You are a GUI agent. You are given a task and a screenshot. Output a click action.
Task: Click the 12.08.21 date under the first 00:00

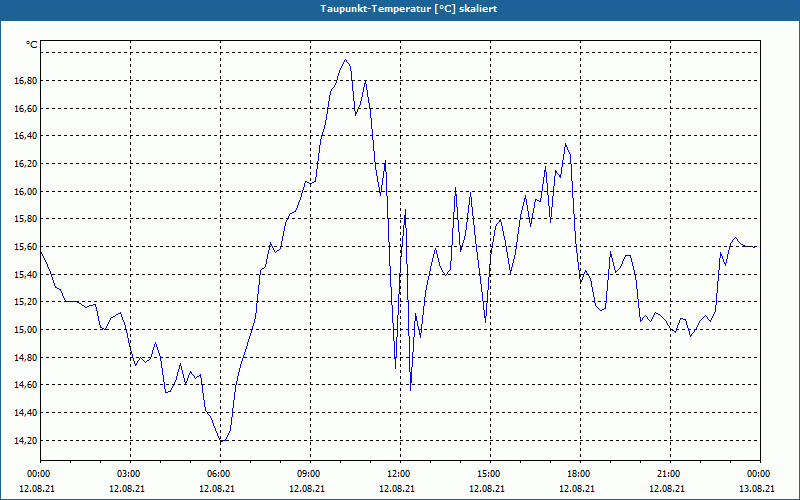[37, 489]
